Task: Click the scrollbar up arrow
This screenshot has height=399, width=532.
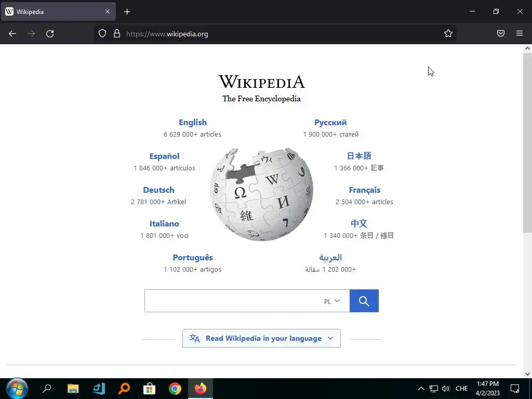Action: point(527,48)
